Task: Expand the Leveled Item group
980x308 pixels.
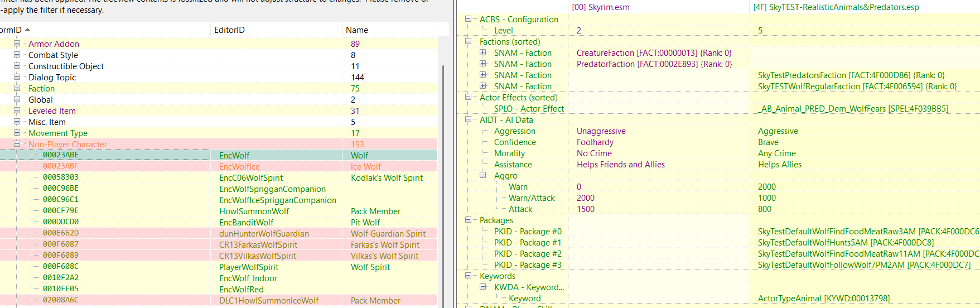Action: pyautogui.click(x=17, y=110)
